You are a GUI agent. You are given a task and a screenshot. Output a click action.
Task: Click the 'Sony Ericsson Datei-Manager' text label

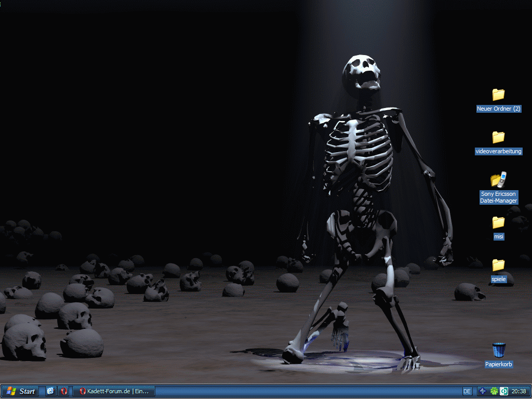499,197
